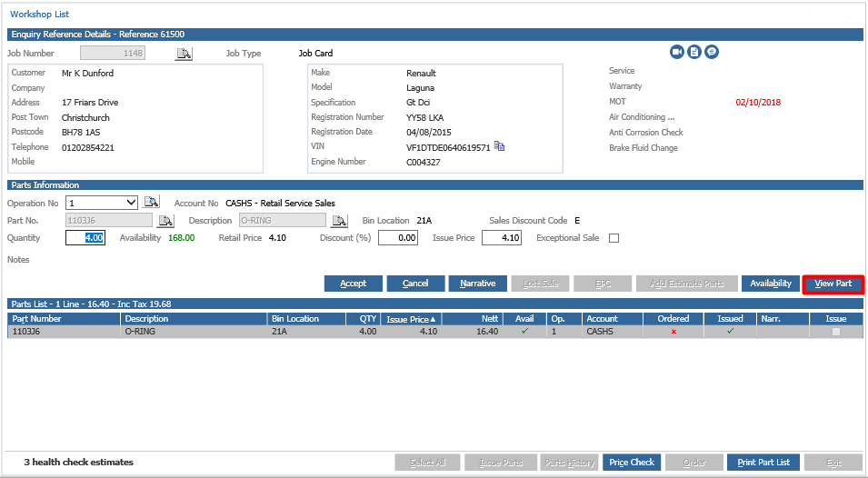Open the chat message bubble icon
This screenshot has width=868, height=478.
(x=712, y=52)
